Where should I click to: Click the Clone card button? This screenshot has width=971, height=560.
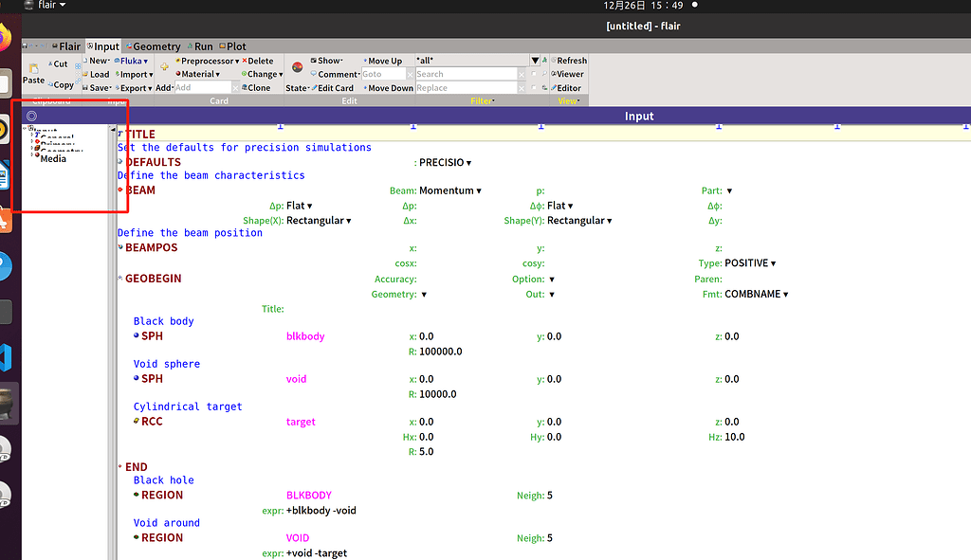coord(256,88)
